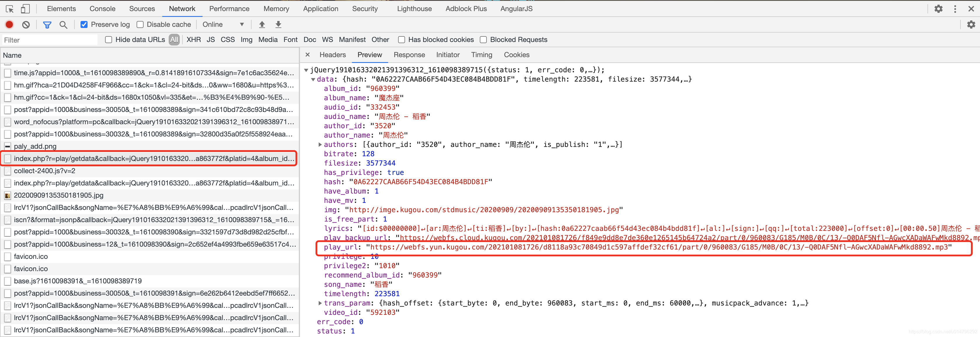Check the Hide data URLs option
This screenshot has width=980, height=337.
109,40
